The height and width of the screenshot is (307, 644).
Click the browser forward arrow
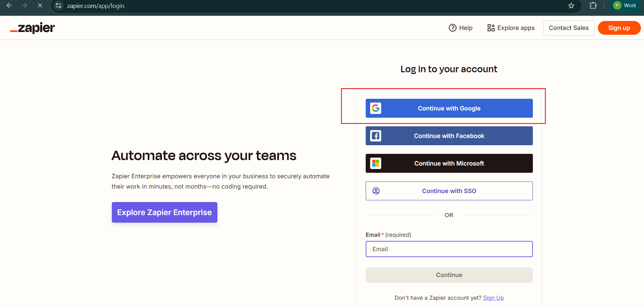pos(24,6)
